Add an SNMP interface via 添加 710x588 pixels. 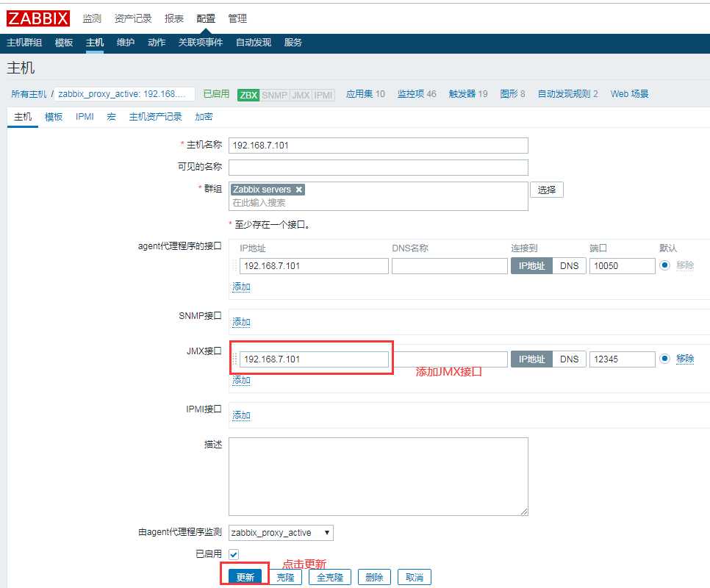[241, 322]
